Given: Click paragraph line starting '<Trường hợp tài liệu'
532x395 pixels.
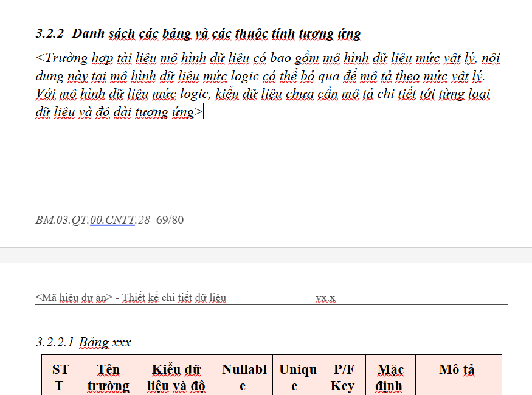Looking at the screenshot, I should pyautogui.click(x=268, y=58).
